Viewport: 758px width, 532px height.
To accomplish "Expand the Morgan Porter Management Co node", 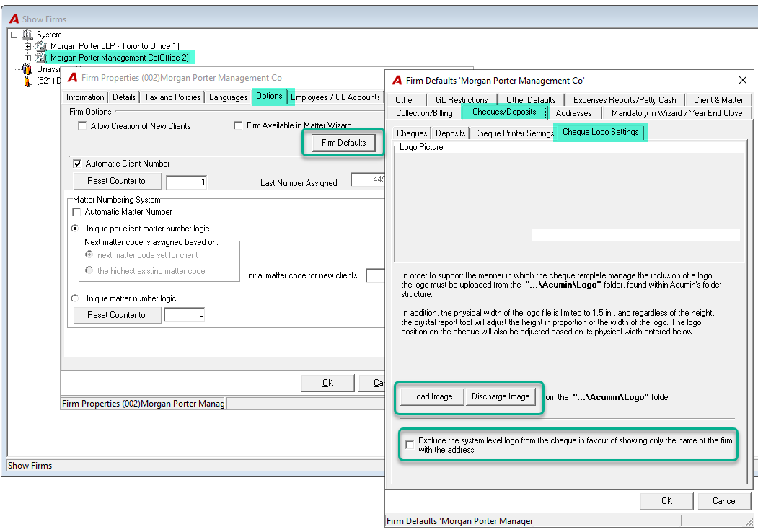I will pos(27,58).
